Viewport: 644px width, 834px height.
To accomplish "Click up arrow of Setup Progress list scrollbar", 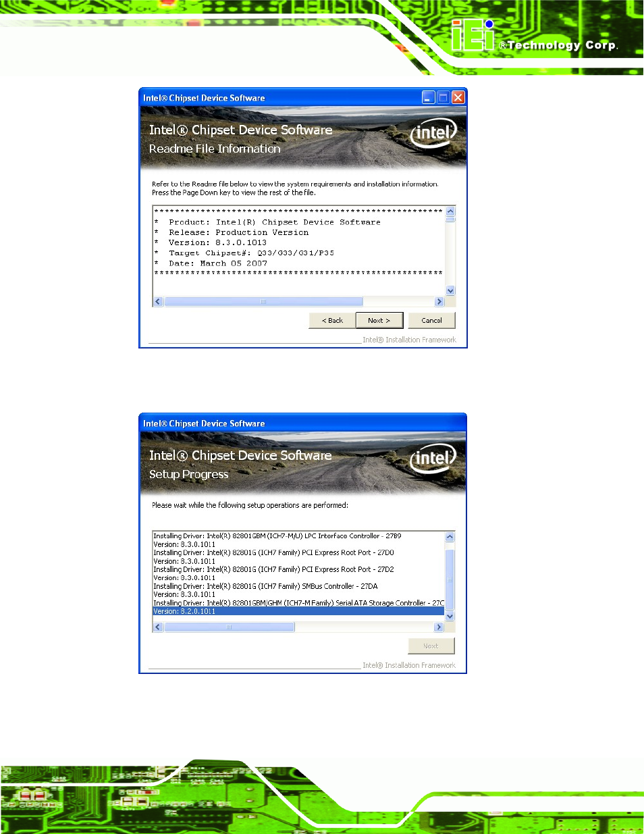I will (450, 537).
